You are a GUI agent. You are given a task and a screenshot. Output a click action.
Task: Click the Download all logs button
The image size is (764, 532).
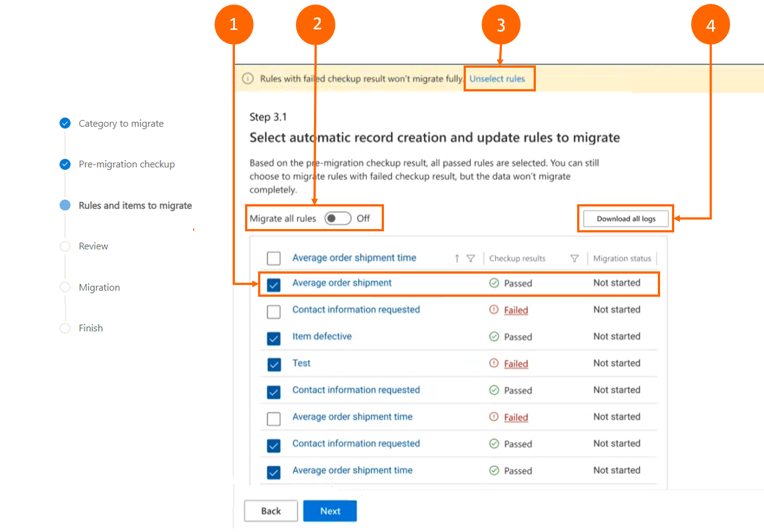click(626, 219)
